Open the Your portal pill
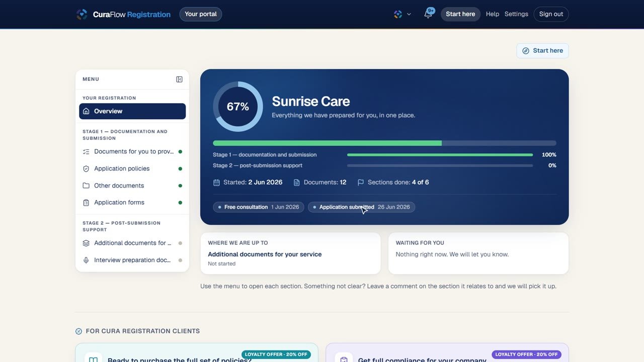The image size is (644, 362). (201, 14)
